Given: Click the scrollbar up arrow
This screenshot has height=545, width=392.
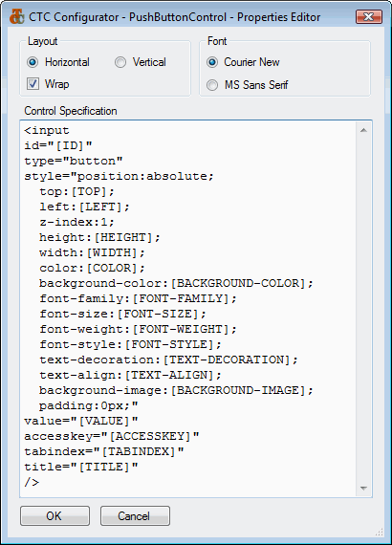Looking at the screenshot, I should 363,130.
